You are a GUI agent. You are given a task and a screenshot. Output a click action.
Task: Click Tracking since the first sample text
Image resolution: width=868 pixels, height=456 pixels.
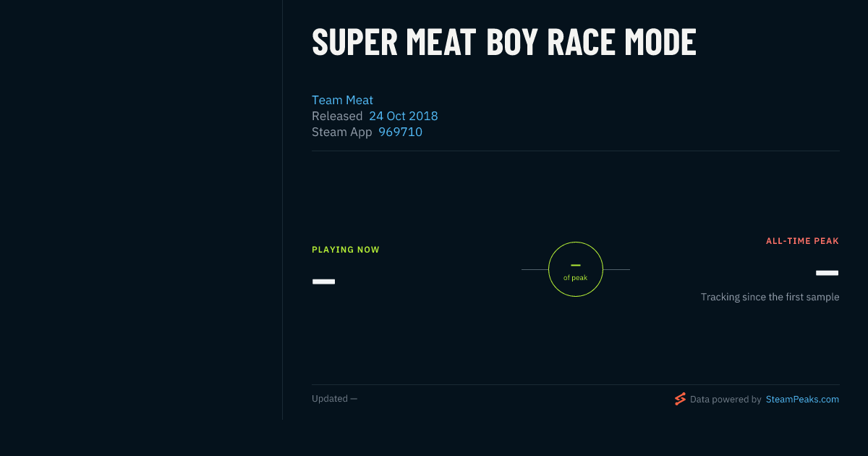tap(770, 297)
